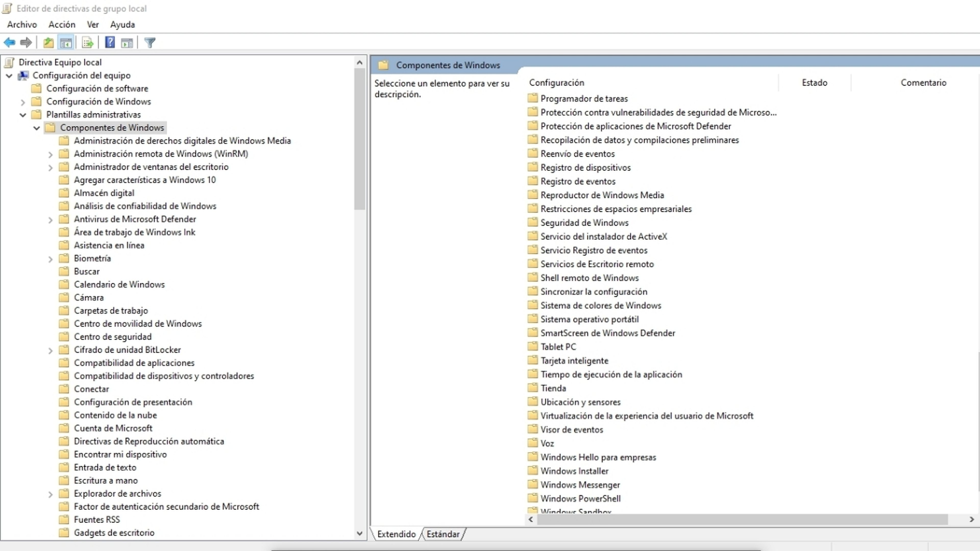Expand Cifrado de unidad BitLocker node
The height and width of the screenshot is (551, 980).
[50, 350]
